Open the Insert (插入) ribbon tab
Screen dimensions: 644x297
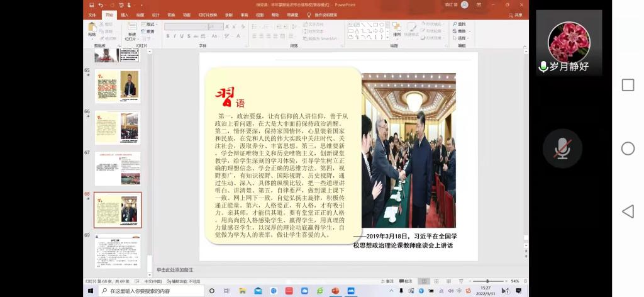coord(125,14)
